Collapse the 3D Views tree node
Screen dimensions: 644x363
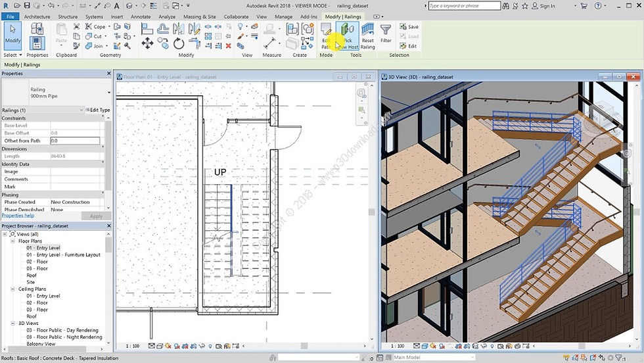[12, 323]
